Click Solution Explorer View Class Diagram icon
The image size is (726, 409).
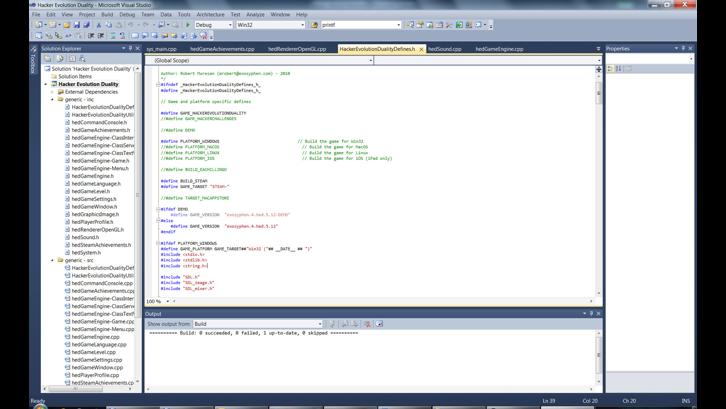82,59
